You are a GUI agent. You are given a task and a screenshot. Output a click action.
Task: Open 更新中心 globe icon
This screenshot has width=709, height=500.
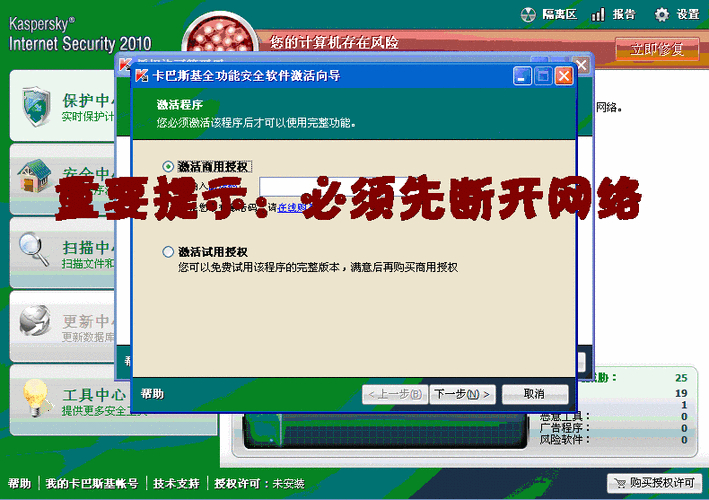point(35,321)
